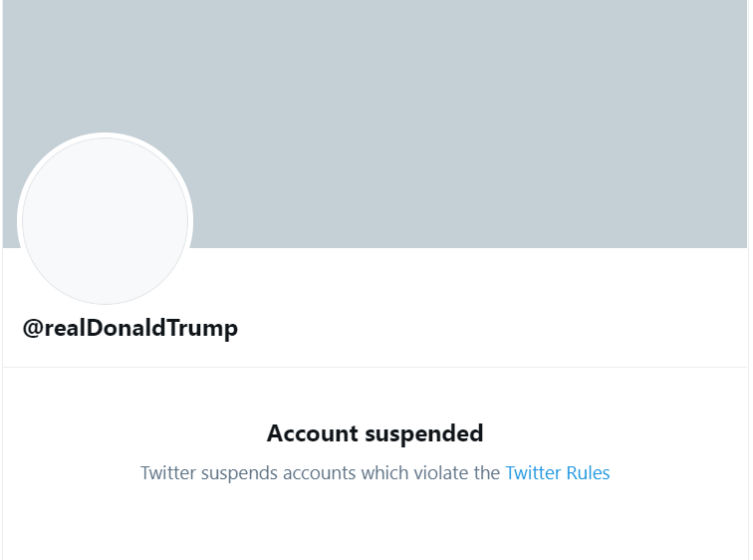Click the "Donald" portion of the handle
Screen dimensions: 753x560
[x=126, y=328]
